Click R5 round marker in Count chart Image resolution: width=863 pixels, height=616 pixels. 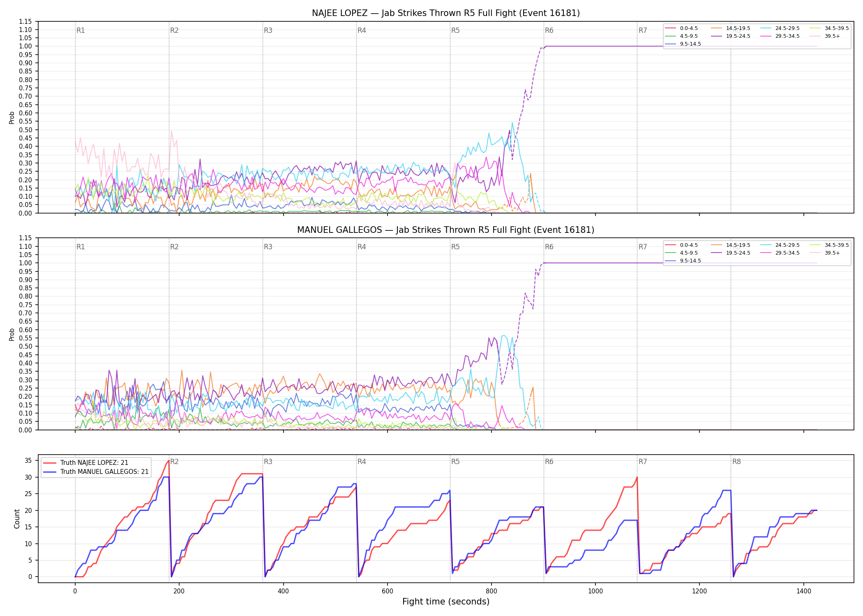[455, 462]
